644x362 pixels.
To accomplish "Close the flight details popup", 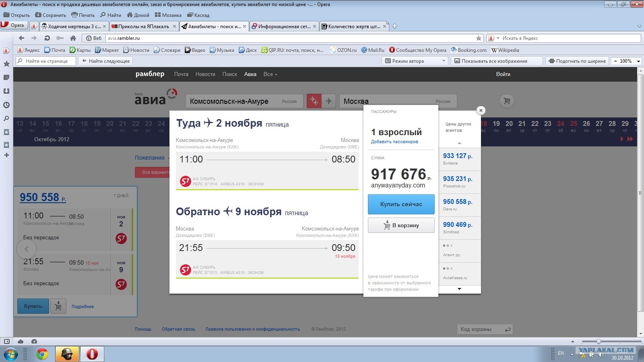I will pyautogui.click(x=481, y=110).
